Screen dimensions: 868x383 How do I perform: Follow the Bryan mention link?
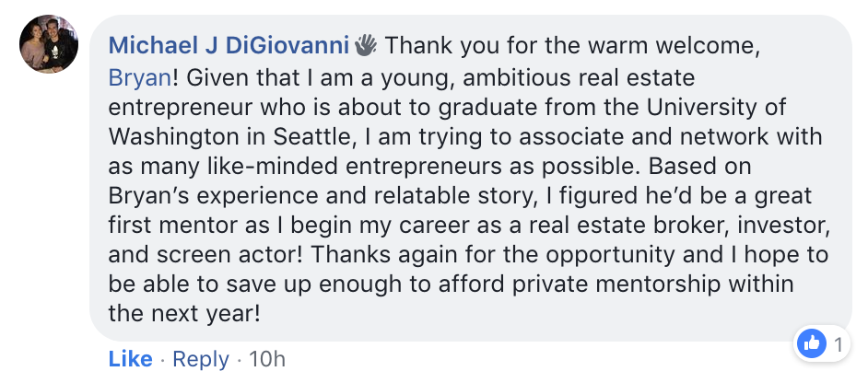coord(139,78)
